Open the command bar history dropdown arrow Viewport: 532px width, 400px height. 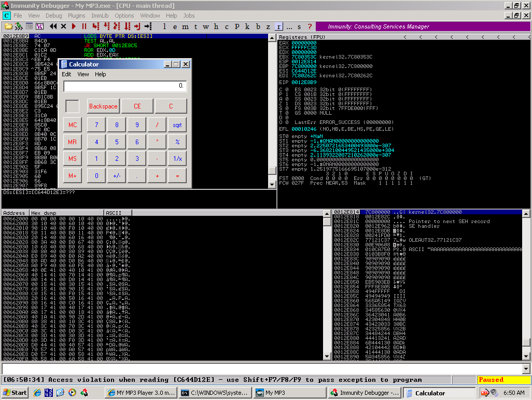(x=526, y=369)
